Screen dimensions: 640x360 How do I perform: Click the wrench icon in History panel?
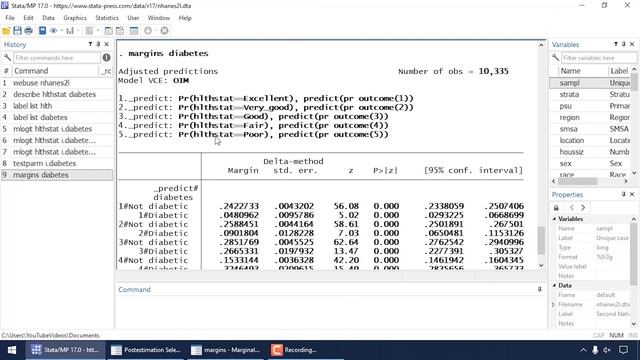click(x=7, y=58)
